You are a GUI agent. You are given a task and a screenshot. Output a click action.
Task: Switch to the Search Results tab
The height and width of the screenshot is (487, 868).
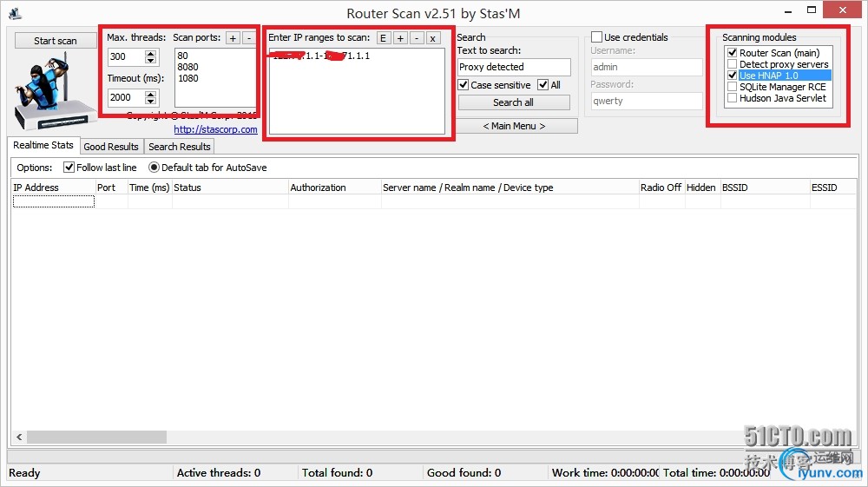pyautogui.click(x=180, y=147)
